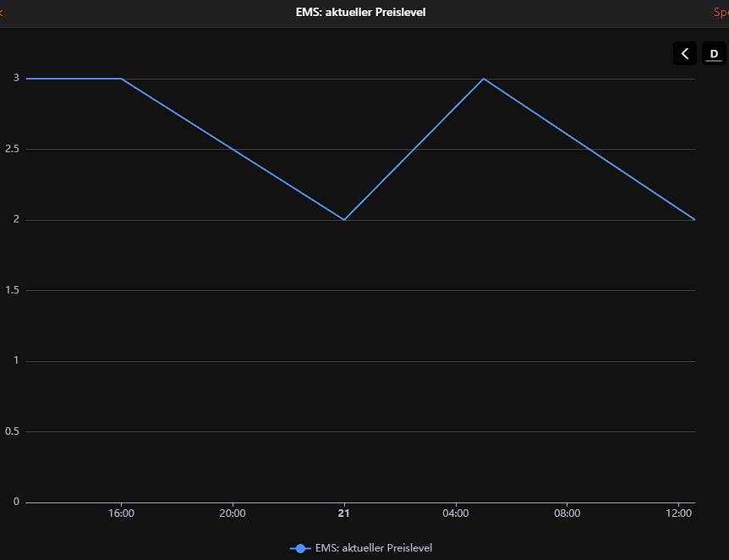This screenshot has height=560, width=729.
Task: Expand the clipped red item at top left
Action: click(x=3, y=12)
